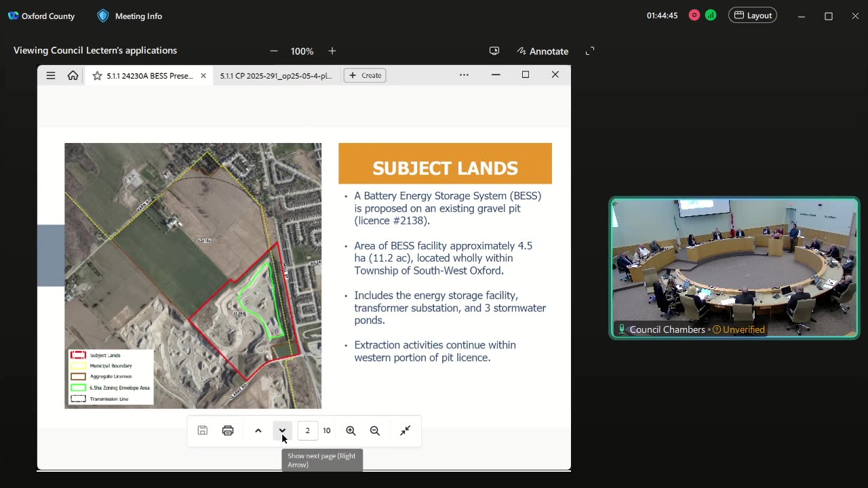Screen dimensions: 868x488
Task: Click the total page count 10
Action: 327,430
